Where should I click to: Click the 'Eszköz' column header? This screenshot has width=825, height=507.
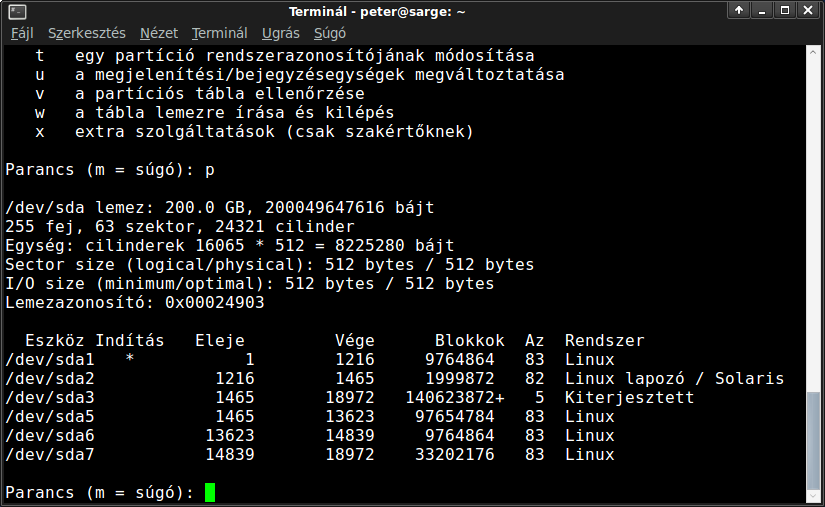click(55, 341)
